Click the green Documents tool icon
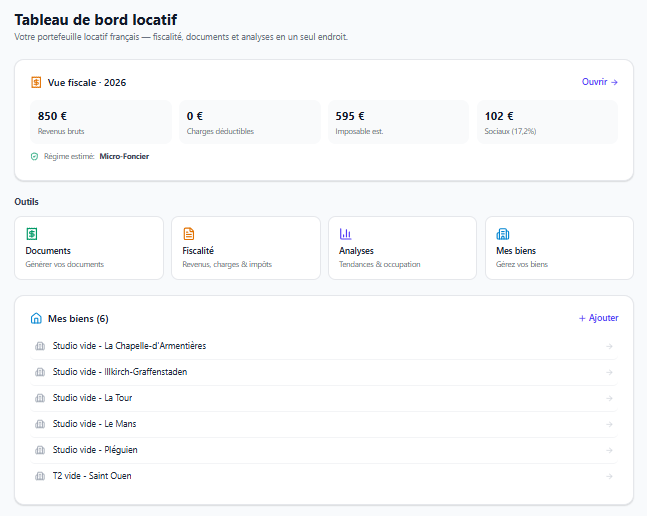The height and width of the screenshot is (516, 647). (x=32, y=234)
